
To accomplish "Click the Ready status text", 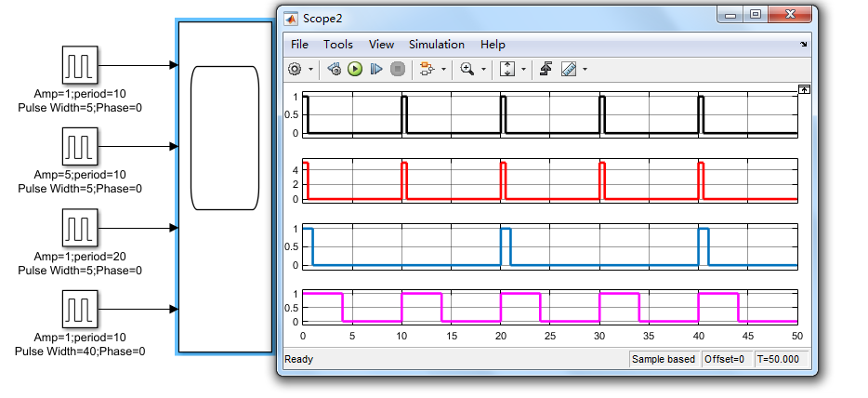I will point(299,359).
